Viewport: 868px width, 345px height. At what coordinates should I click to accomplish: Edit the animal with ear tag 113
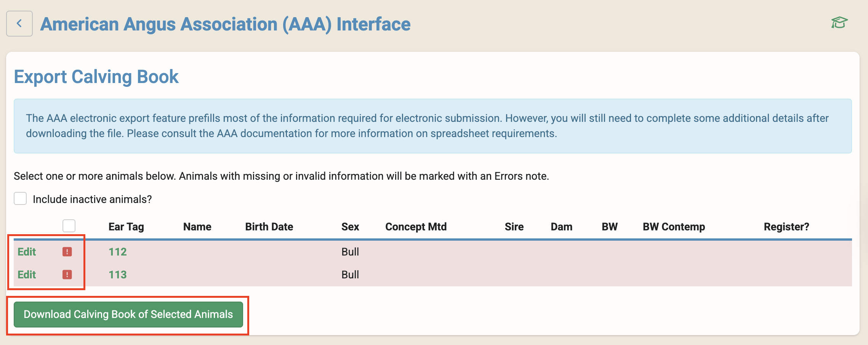click(27, 275)
